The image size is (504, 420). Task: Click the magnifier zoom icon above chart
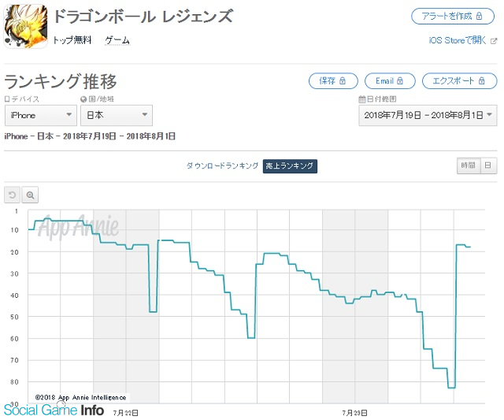[x=30, y=195]
